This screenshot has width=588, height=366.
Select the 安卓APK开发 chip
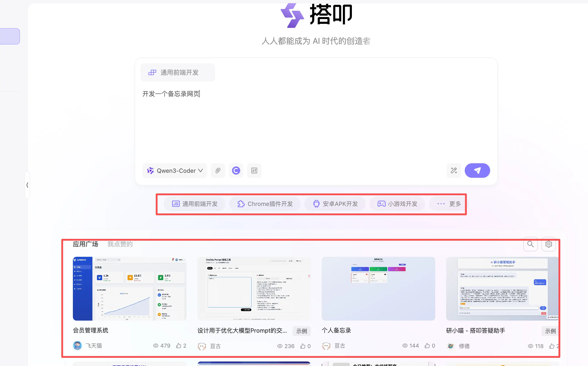click(x=335, y=204)
